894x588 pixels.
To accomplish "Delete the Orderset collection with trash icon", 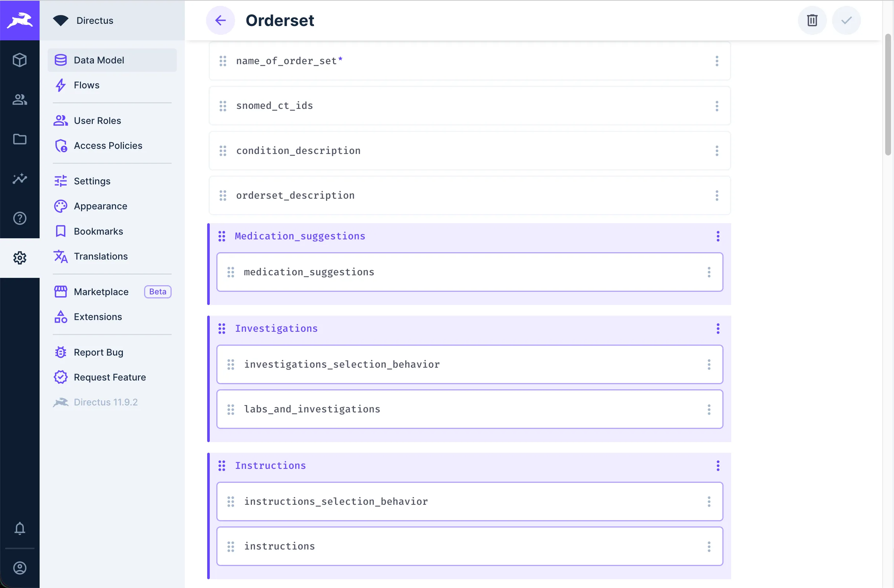I will click(x=812, y=20).
